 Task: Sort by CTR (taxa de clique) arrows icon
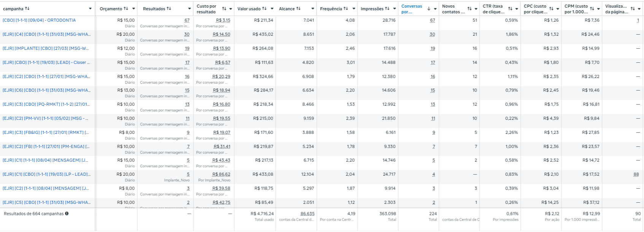pos(510,9)
